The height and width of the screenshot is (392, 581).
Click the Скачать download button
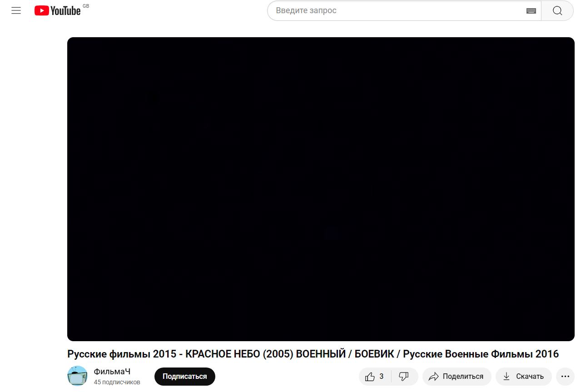(x=524, y=377)
